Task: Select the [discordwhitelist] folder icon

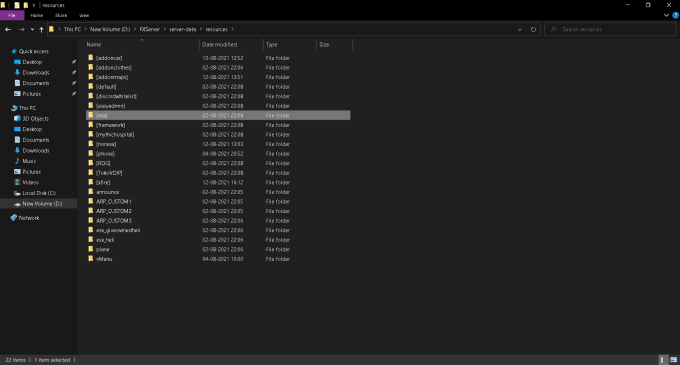Action: pyautogui.click(x=91, y=96)
